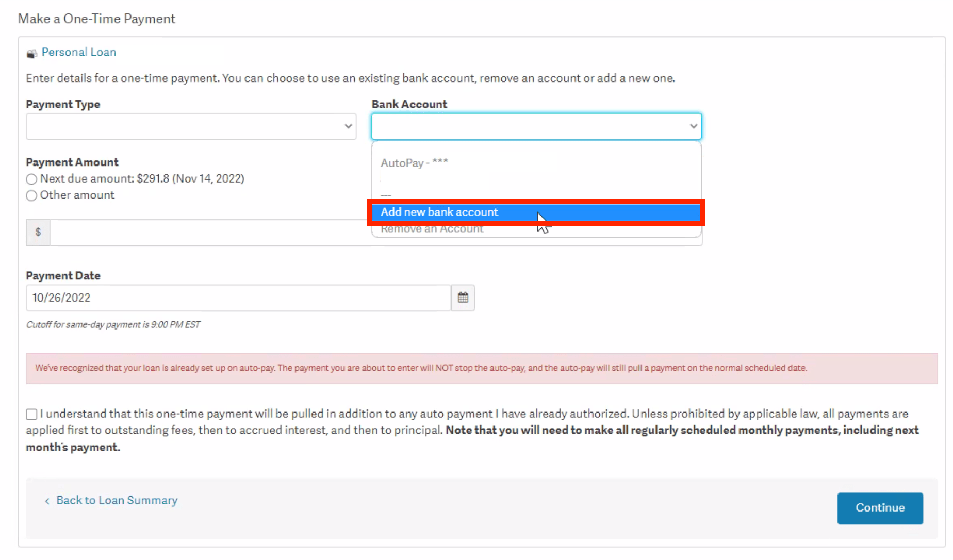This screenshot has width=953, height=560.
Task: Select the Other amount option
Action: point(31,195)
